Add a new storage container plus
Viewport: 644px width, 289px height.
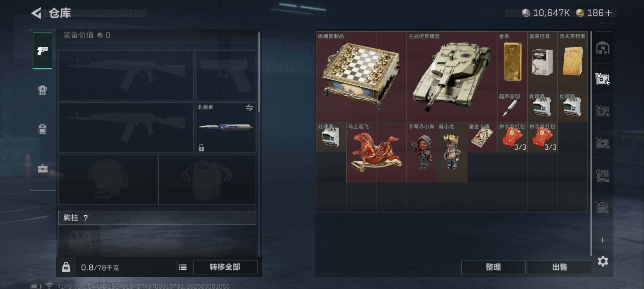602,240
